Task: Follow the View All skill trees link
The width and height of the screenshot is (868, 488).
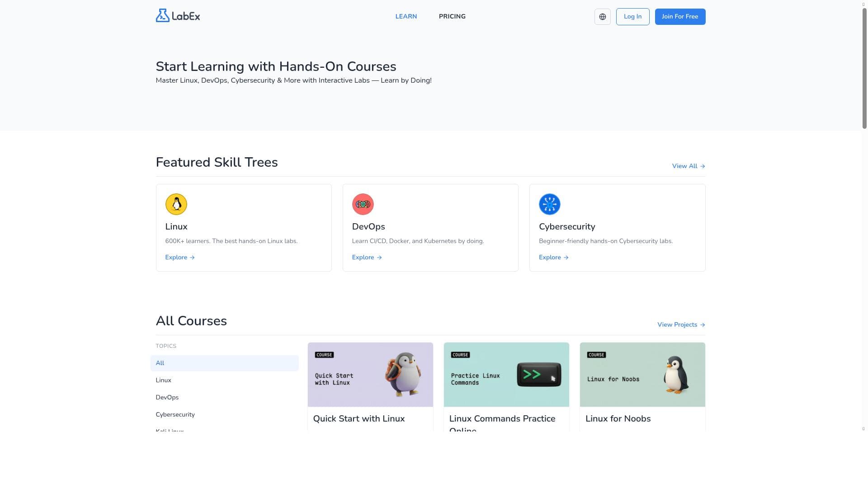Action: click(x=688, y=166)
